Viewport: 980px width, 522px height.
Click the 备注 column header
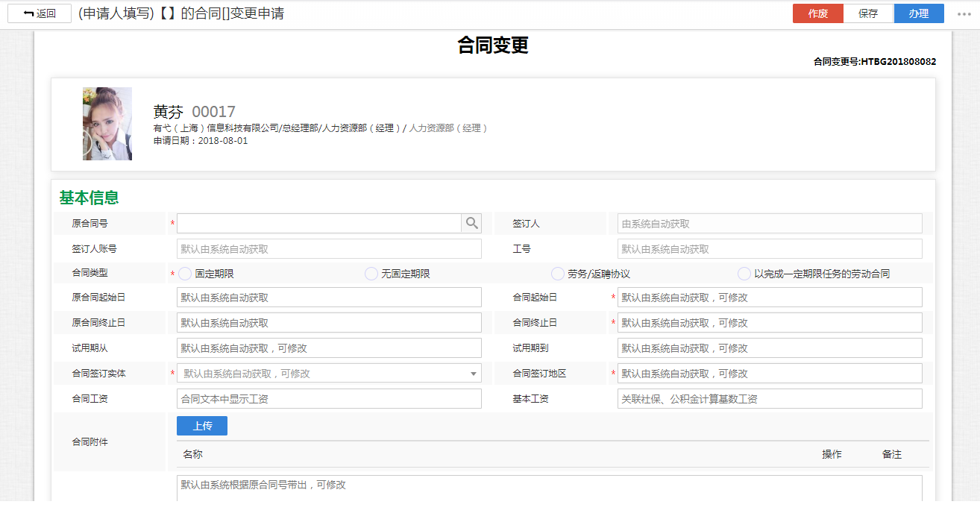coord(892,454)
